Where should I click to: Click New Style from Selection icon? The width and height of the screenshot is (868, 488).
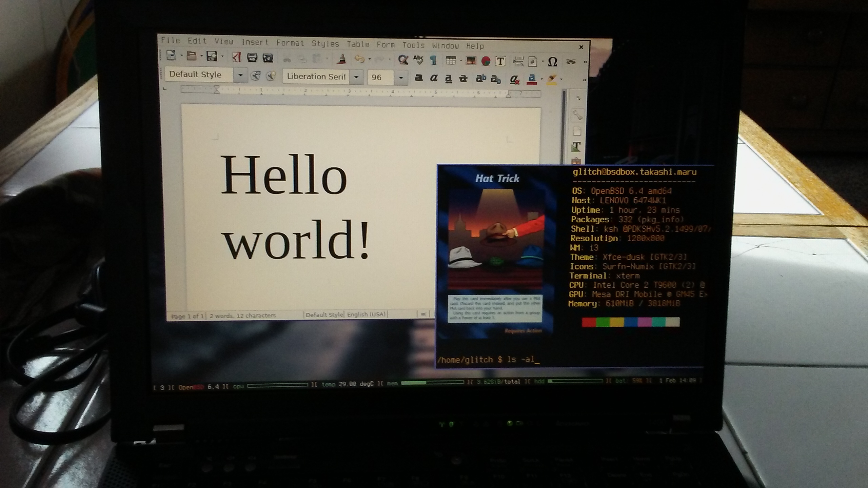tap(271, 76)
